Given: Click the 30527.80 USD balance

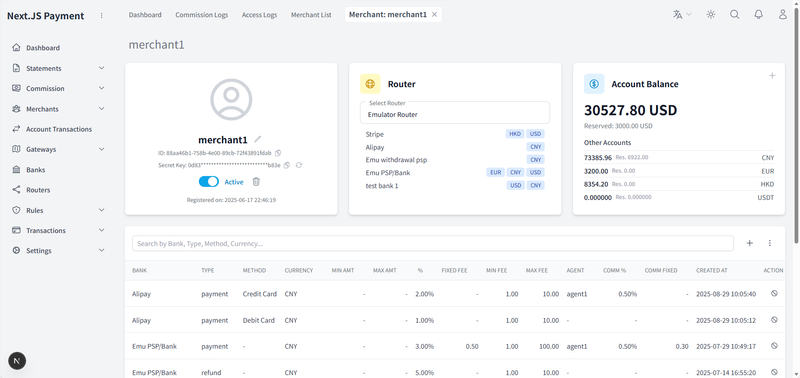Looking at the screenshot, I should (x=630, y=110).
